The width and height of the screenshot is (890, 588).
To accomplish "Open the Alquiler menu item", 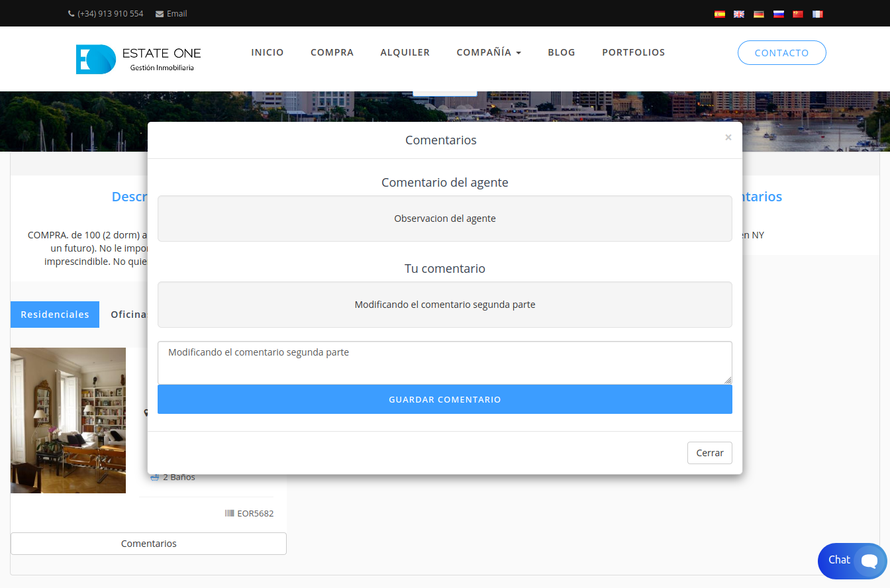I will click(405, 52).
